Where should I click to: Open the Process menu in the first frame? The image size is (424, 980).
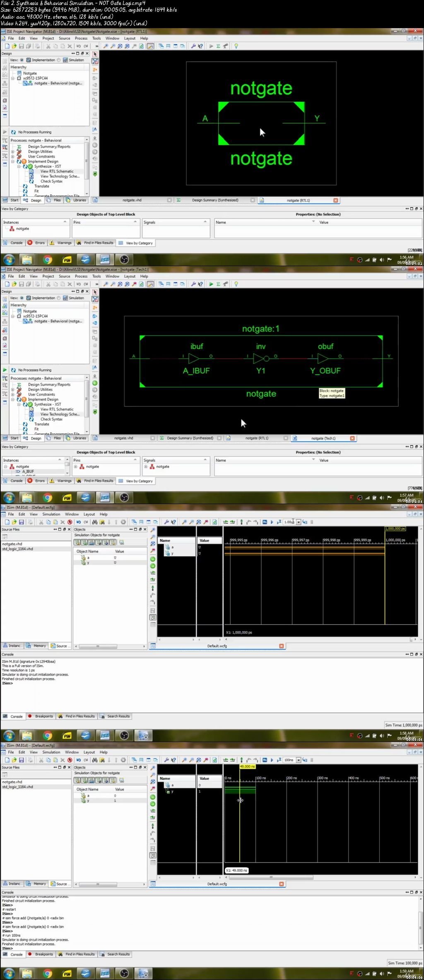coord(81,38)
